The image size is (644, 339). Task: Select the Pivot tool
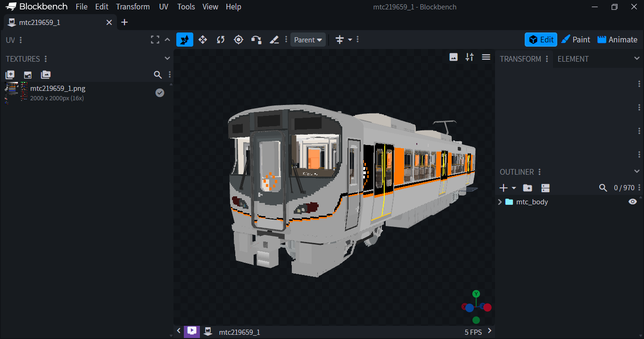pyautogui.click(x=239, y=40)
